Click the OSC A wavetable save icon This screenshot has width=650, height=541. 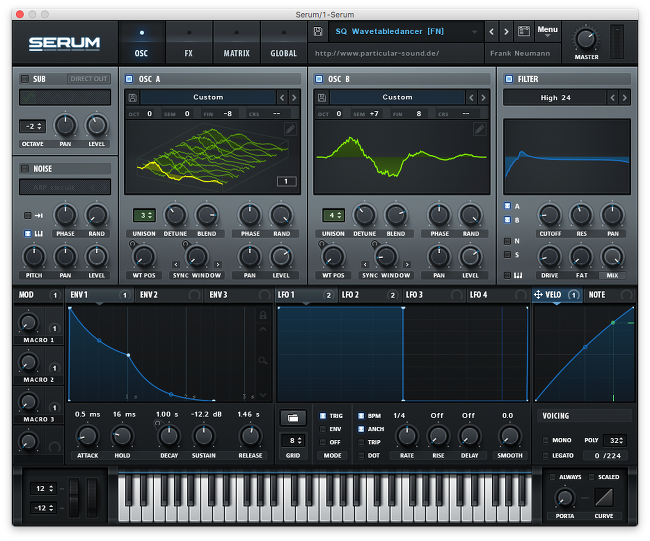(133, 97)
